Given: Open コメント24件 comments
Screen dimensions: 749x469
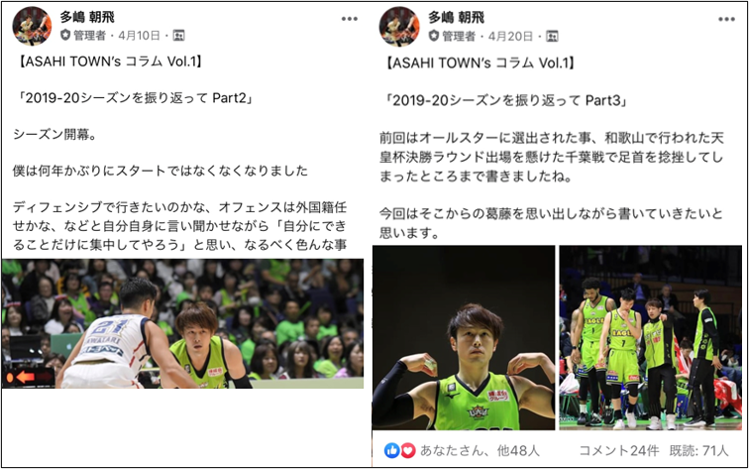Looking at the screenshot, I should click(619, 450).
